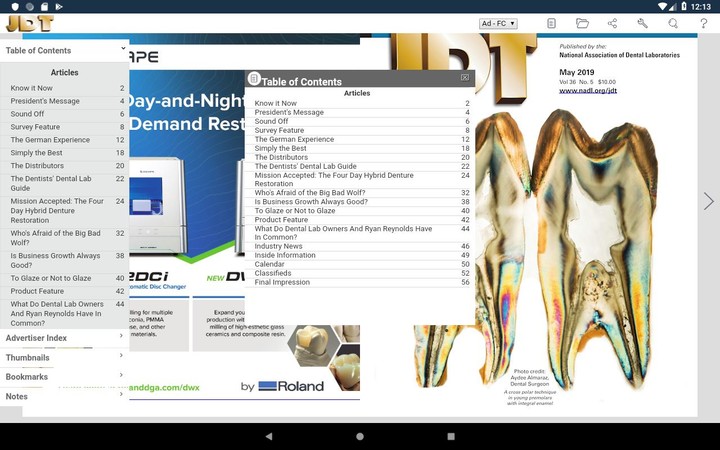The width and height of the screenshot is (720, 450).
Task: Select sidebar entry The Dentists' Dental Lab Guide
Action: tap(67, 183)
